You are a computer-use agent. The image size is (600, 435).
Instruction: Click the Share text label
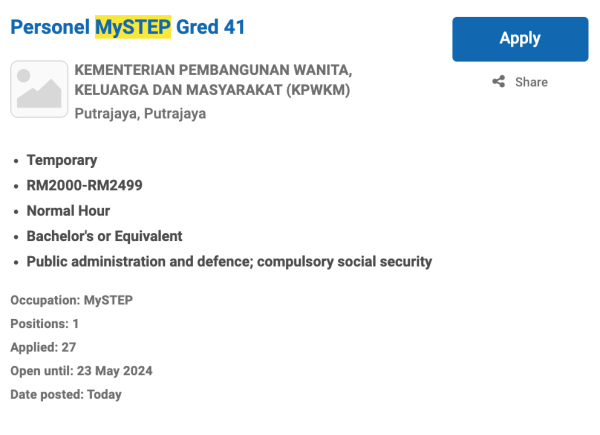(531, 82)
